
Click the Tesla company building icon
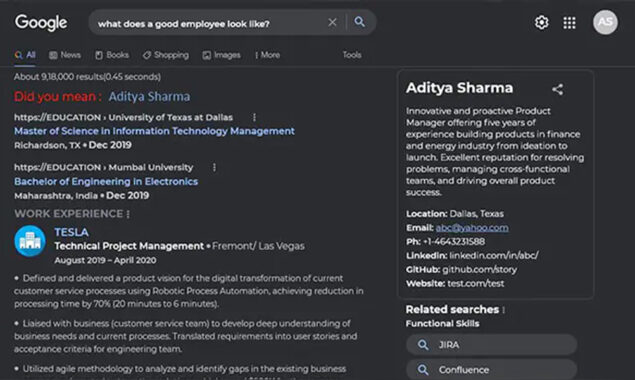coord(30,241)
